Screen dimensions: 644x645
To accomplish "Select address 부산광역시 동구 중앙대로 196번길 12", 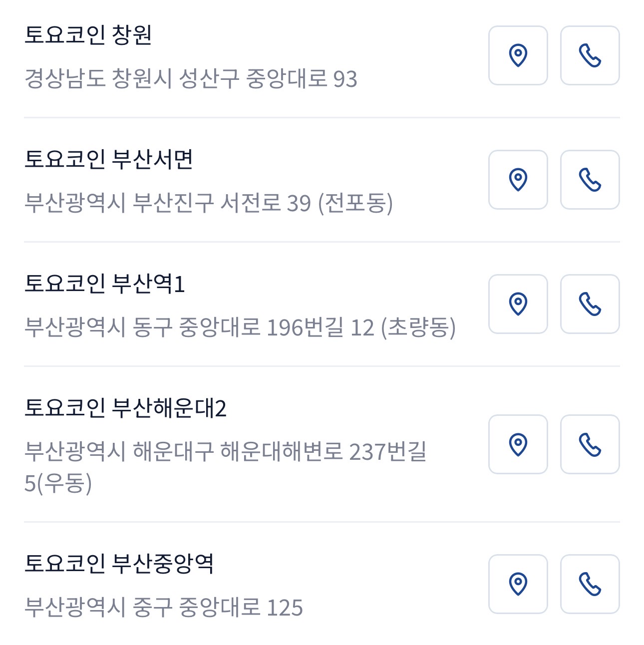I will (240, 327).
